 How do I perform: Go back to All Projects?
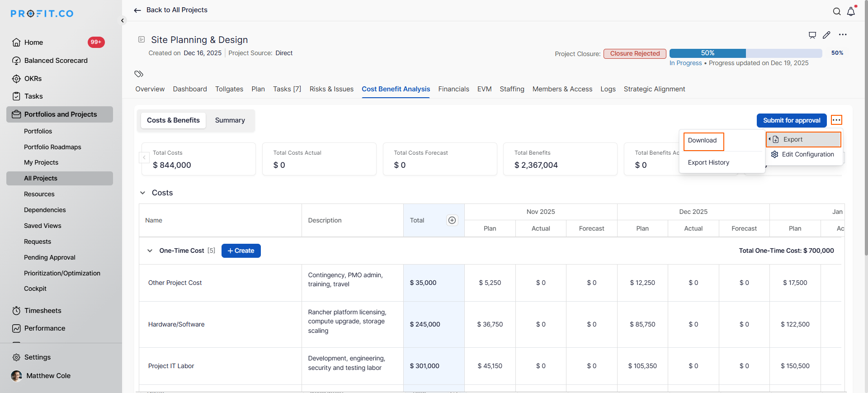tap(171, 10)
